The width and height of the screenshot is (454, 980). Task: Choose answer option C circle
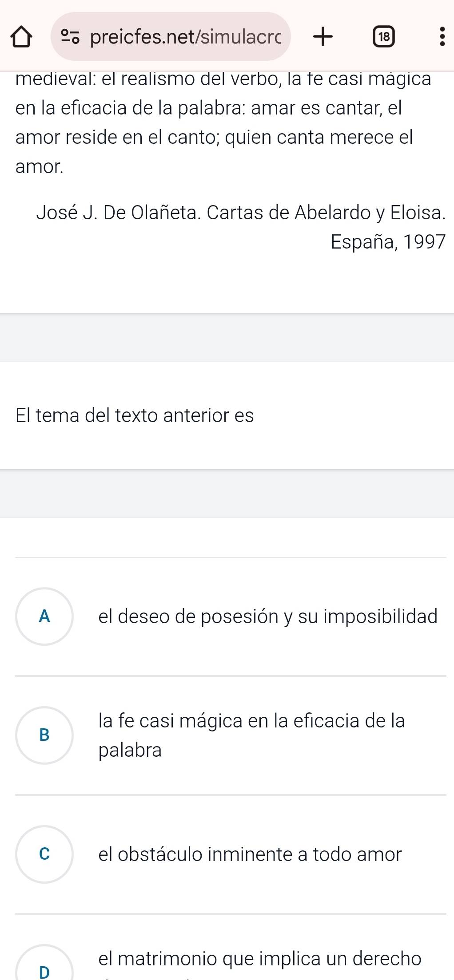coord(44,854)
